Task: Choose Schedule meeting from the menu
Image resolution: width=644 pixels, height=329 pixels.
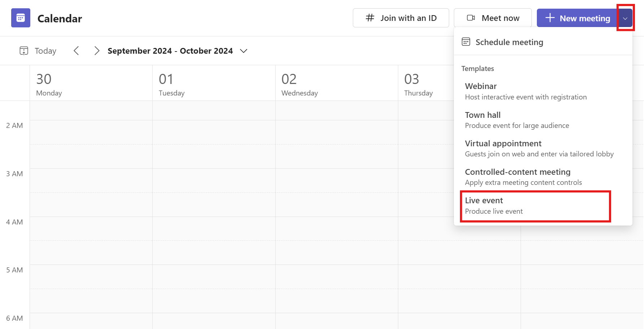Action: tap(543, 42)
